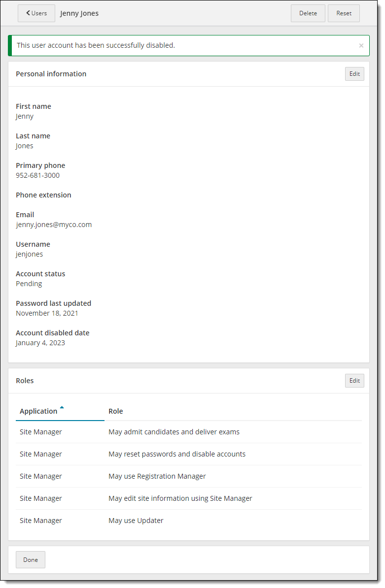
Task: Click the date January 4, 2023
Action: 40,343
